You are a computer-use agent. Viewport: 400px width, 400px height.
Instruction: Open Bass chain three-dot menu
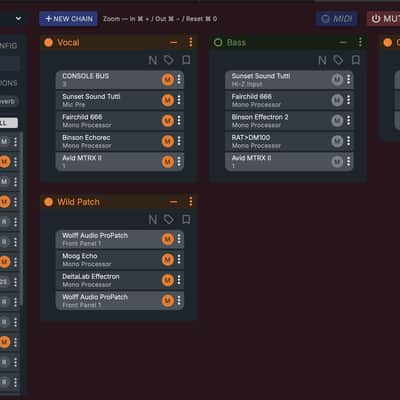click(360, 42)
